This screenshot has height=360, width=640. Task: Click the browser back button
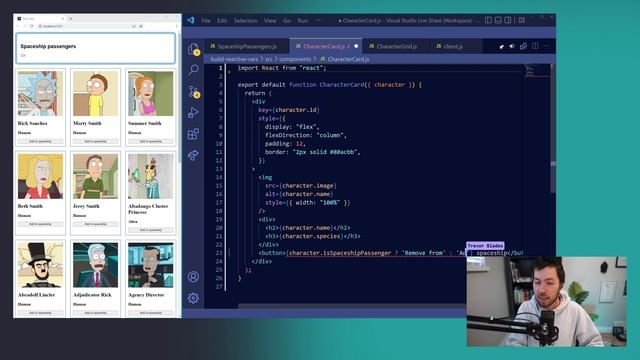point(18,26)
